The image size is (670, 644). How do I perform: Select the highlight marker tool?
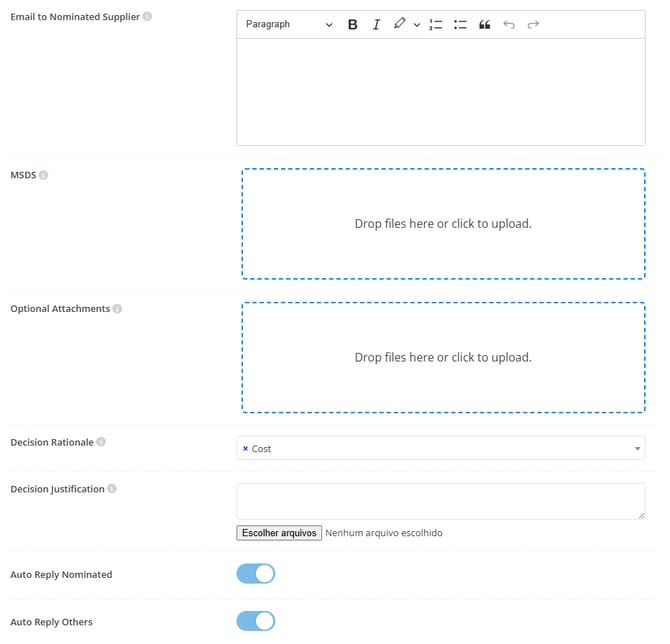click(399, 24)
